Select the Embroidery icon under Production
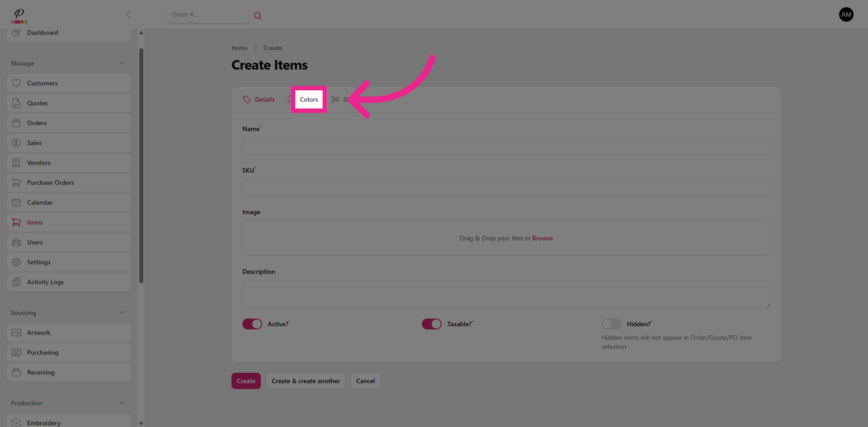Viewport: 868px width, 427px height. click(x=16, y=422)
